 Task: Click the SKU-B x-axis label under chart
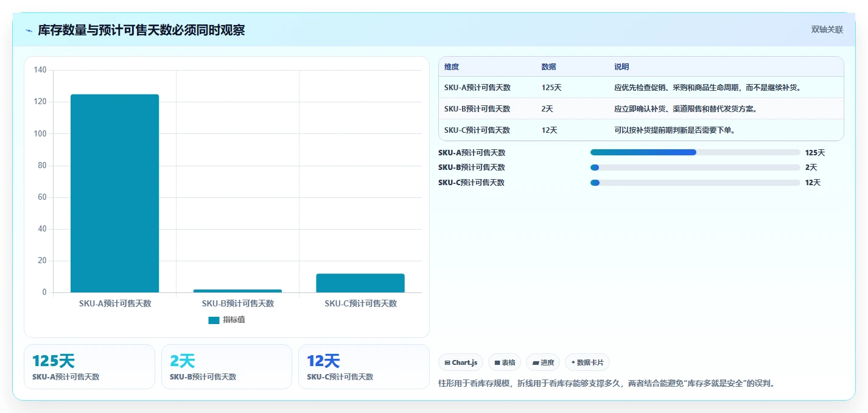[238, 303]
